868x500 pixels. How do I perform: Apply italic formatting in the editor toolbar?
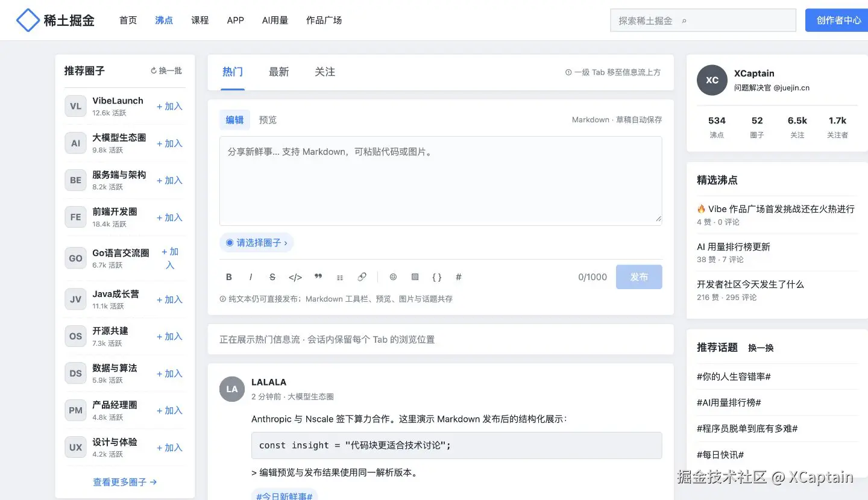pos(251,277)
